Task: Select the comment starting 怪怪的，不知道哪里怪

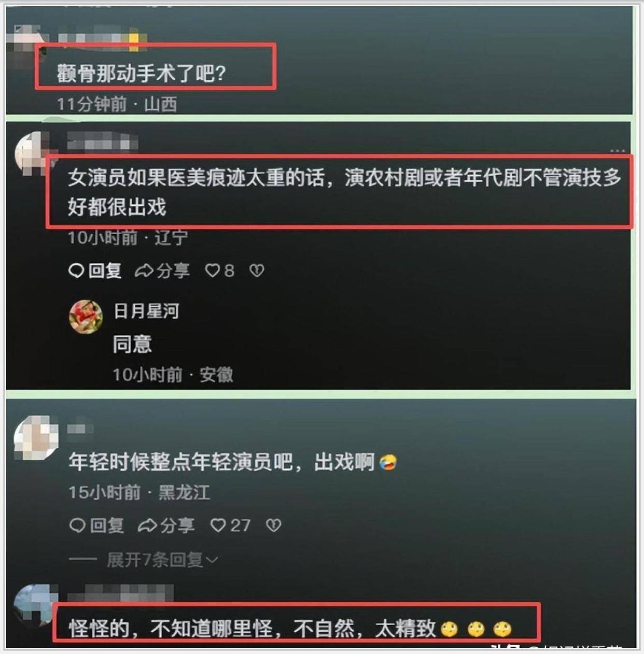Action: [290, 629]
